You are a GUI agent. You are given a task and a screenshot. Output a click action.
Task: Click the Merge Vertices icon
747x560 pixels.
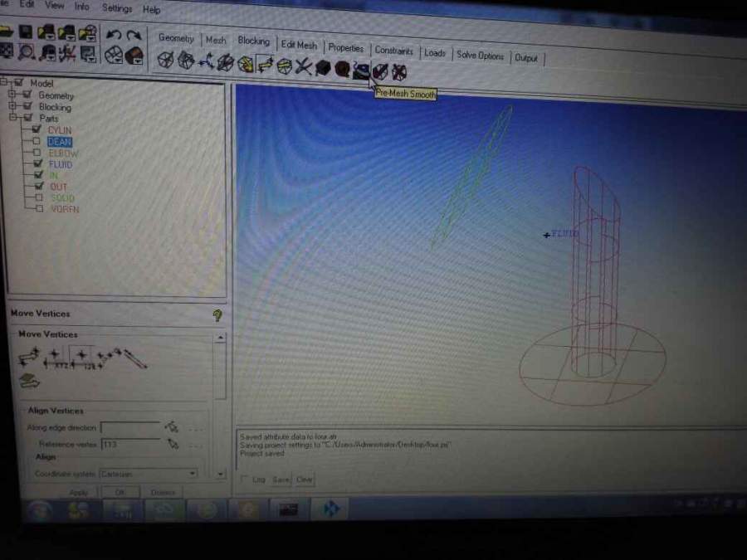tap(206, 62)
